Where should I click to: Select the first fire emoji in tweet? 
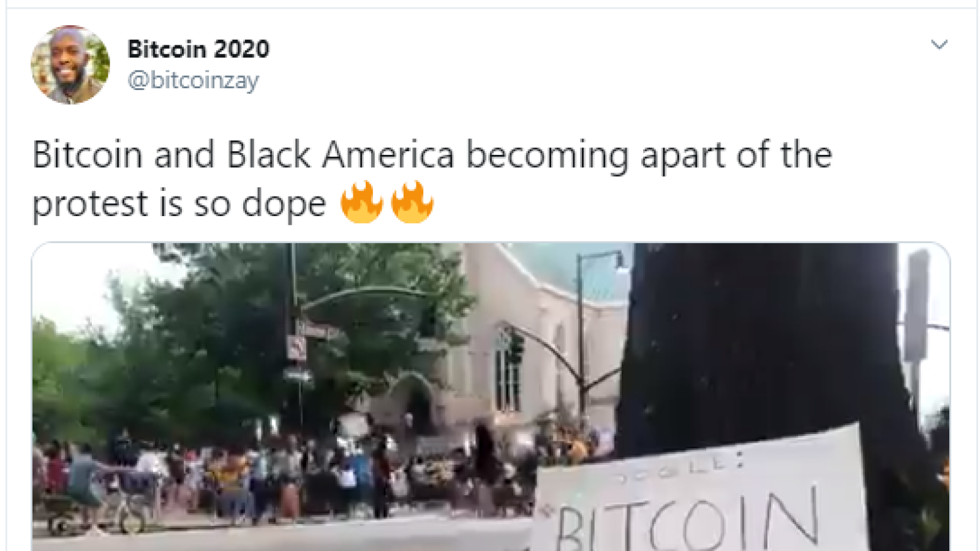click(361, 201)
